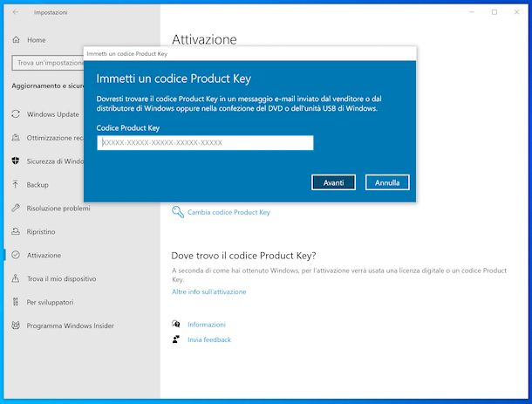Open Risoluzione problemi wrench icon
This screenshot has height=404, width=532.
16,209
